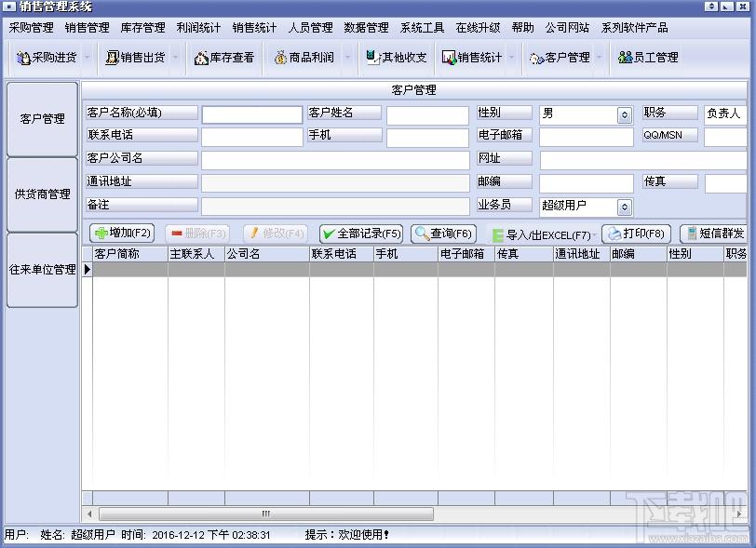Click the 通讯地址 input field
The width and height of the screenshot is (756, 548).
(335, 183)
